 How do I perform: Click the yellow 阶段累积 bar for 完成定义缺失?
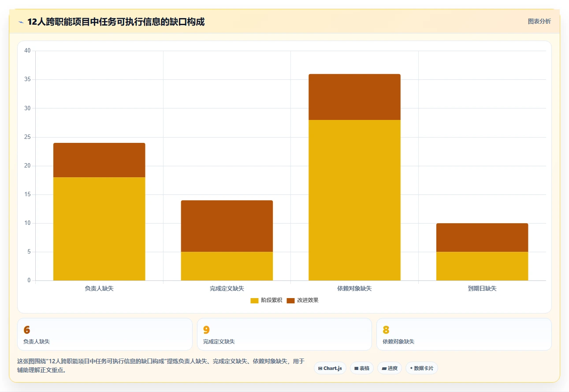point(227,266)
